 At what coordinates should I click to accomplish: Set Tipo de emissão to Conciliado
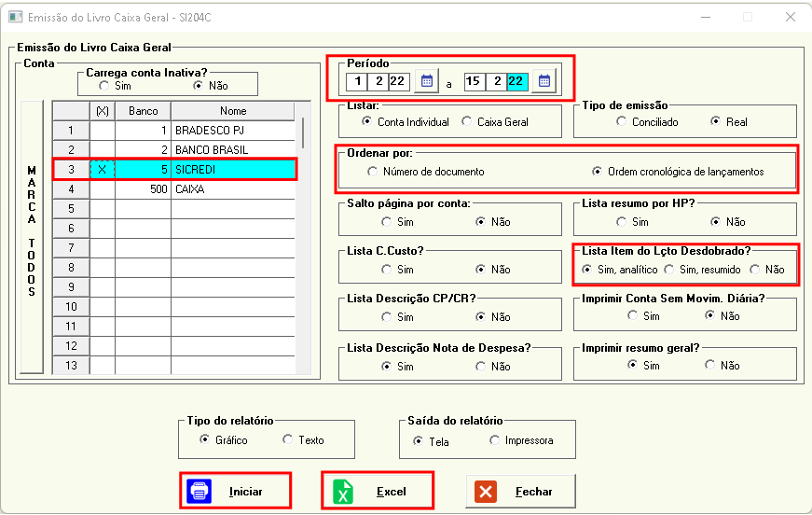click(622, 122)
